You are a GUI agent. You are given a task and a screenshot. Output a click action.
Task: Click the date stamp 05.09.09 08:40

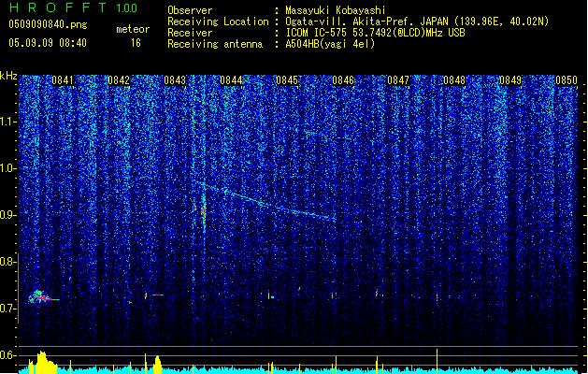(x=48, y=43)
